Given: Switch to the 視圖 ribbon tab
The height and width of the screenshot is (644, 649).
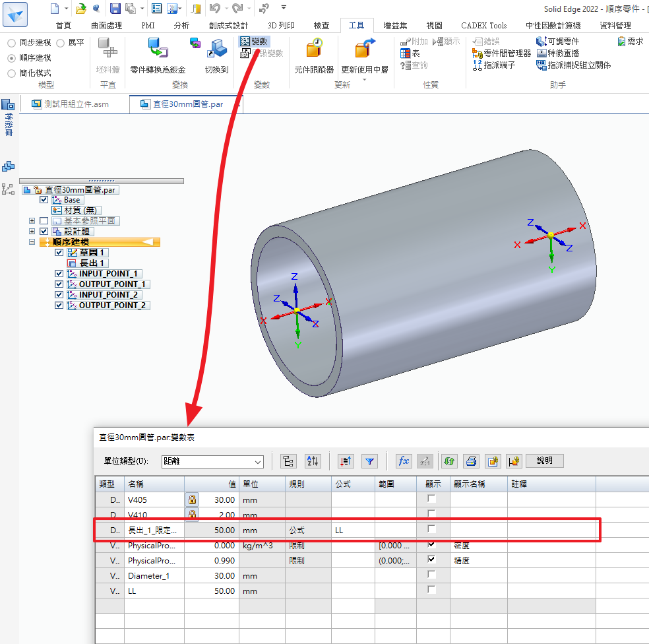Looking at the screenshot, I should tap(434, 26).
